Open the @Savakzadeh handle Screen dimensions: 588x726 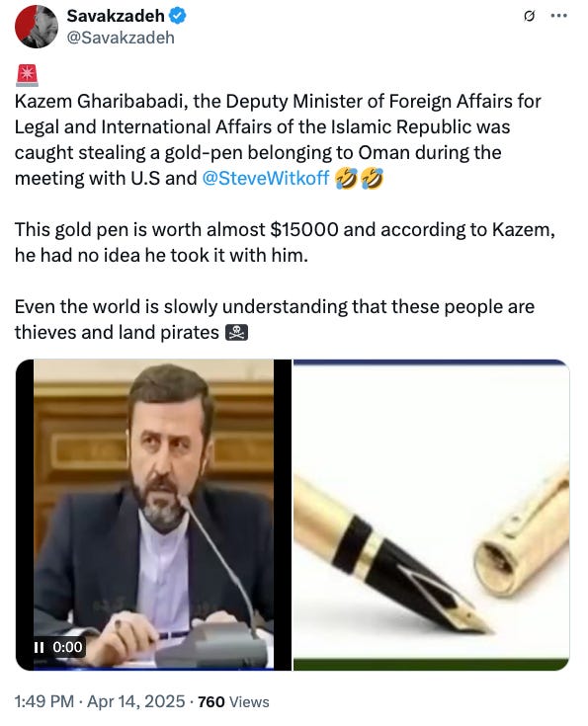[121, 38]
